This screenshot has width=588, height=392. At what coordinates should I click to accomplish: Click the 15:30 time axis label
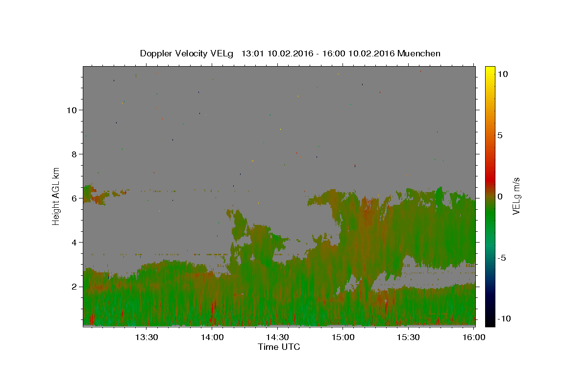(408, 337)
